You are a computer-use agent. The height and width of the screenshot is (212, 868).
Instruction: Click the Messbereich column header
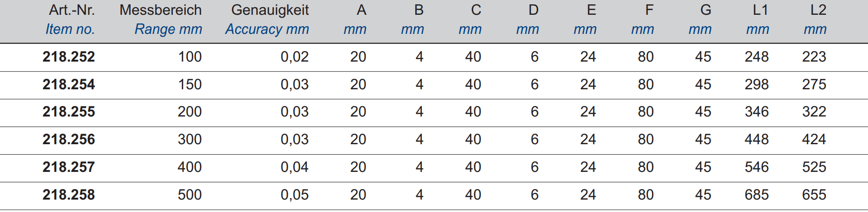click(160, 10)
